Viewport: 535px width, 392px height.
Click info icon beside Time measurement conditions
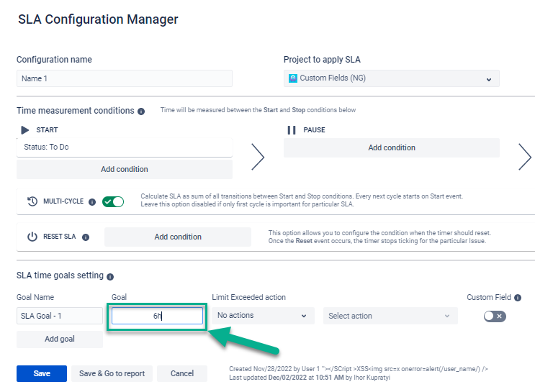(x=141, y=111)
